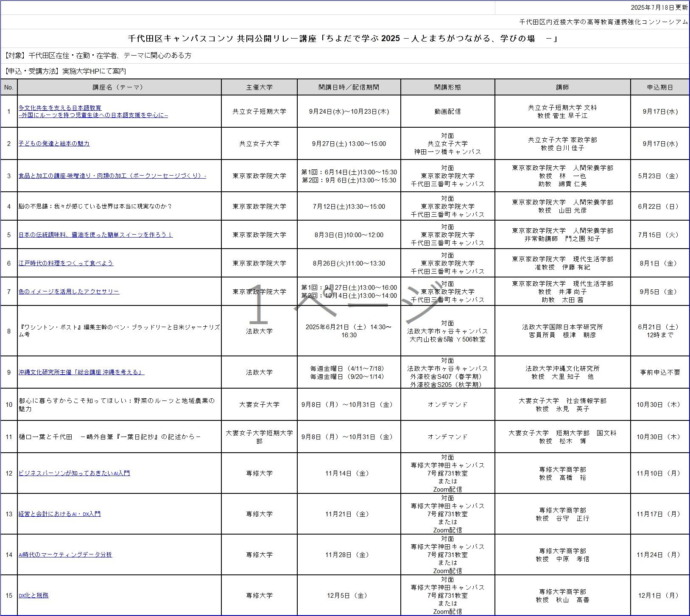The height and width of the screenshot is (616, 690).
Task: Select the 教授 白川 佳子 lecturer cell
Action: click(562, 143)
